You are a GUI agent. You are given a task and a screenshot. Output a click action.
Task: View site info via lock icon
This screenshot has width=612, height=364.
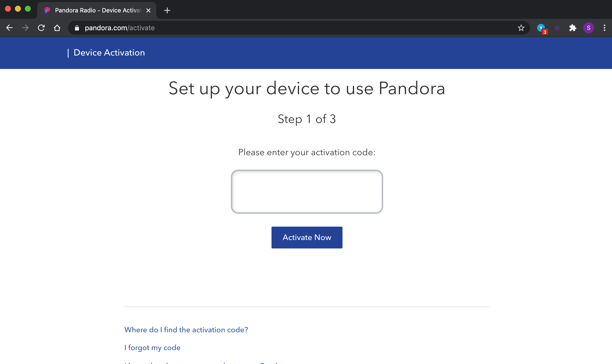coord(77,28)
